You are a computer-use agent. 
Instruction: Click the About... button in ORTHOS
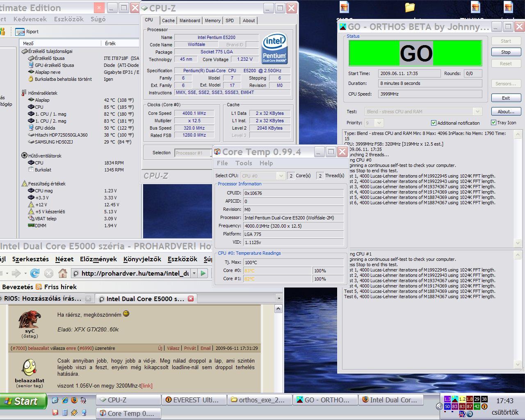(506, 112)
